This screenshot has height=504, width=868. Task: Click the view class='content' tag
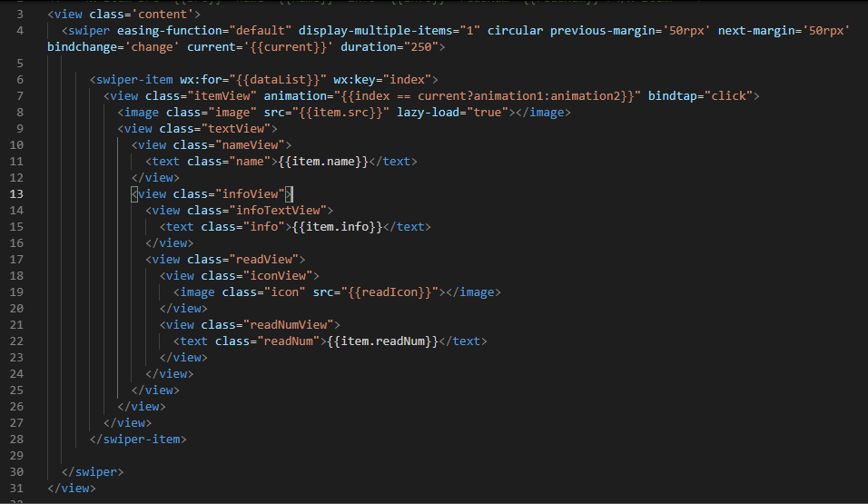coord(124,14)
